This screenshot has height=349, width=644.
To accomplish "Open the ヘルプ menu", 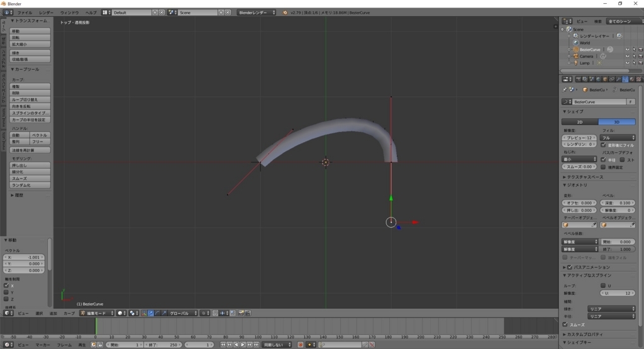I will [91, 13].
